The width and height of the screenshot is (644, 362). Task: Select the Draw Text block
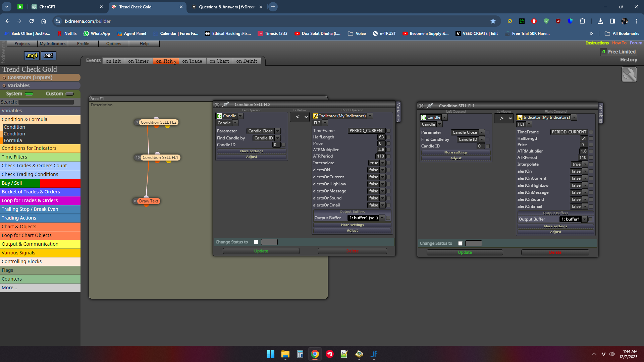(x=149, y=201)
